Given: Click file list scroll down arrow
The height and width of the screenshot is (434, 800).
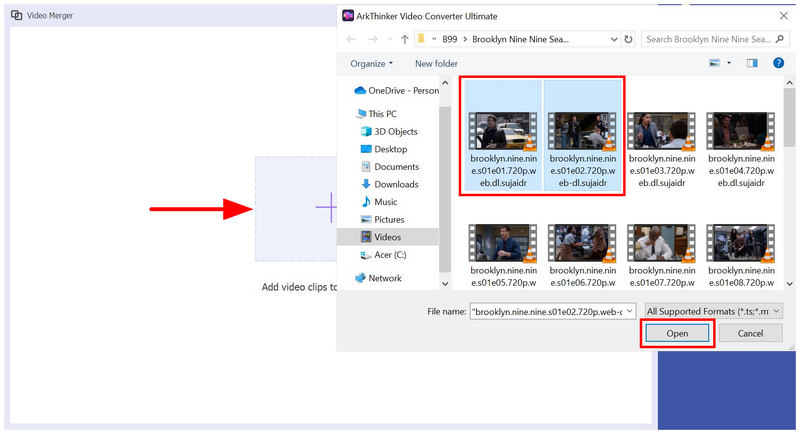Looking at the screenshot, I should point(790,284).
